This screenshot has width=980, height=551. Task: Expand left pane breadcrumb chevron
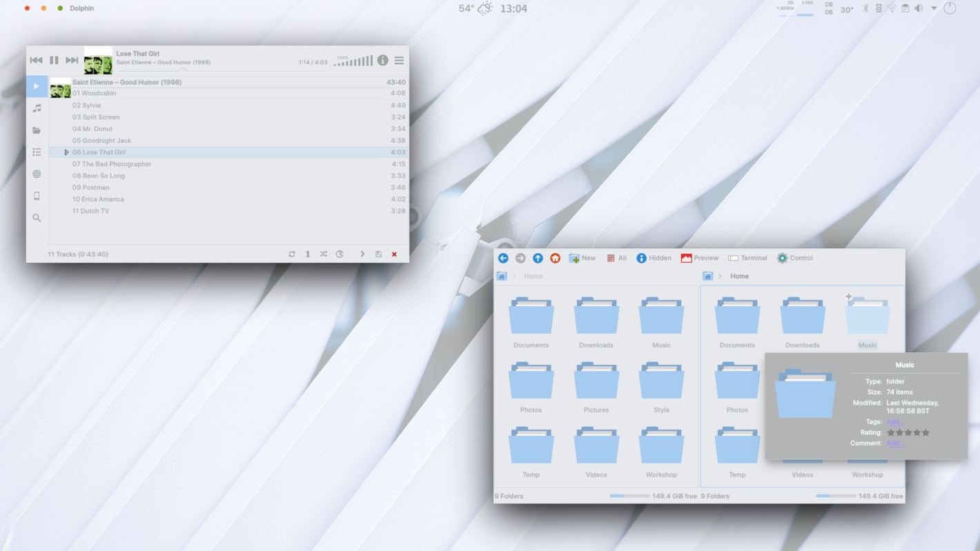point(514,276)
